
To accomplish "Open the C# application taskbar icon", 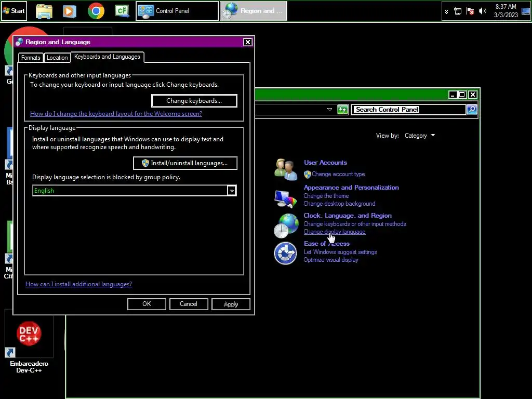I will [122, 11].
